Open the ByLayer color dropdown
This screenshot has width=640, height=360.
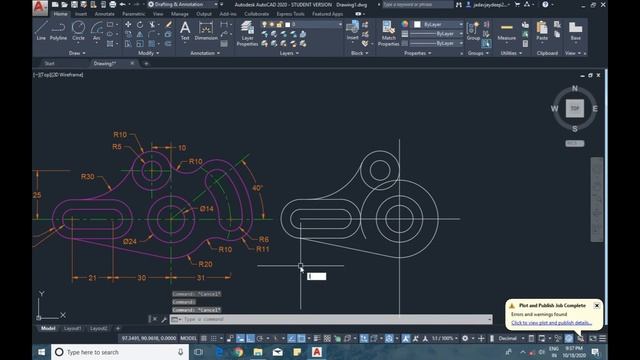(438, 24)
